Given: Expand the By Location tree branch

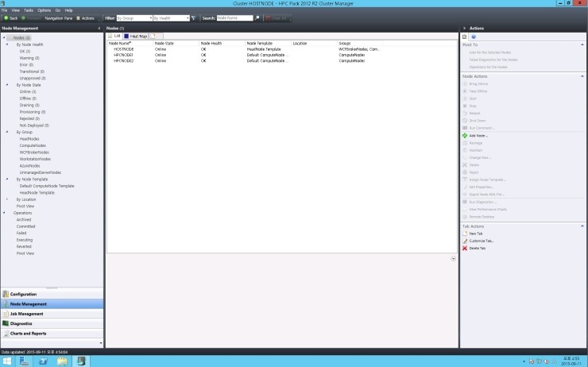Looking at the screenshot, I should click(7, 199).
